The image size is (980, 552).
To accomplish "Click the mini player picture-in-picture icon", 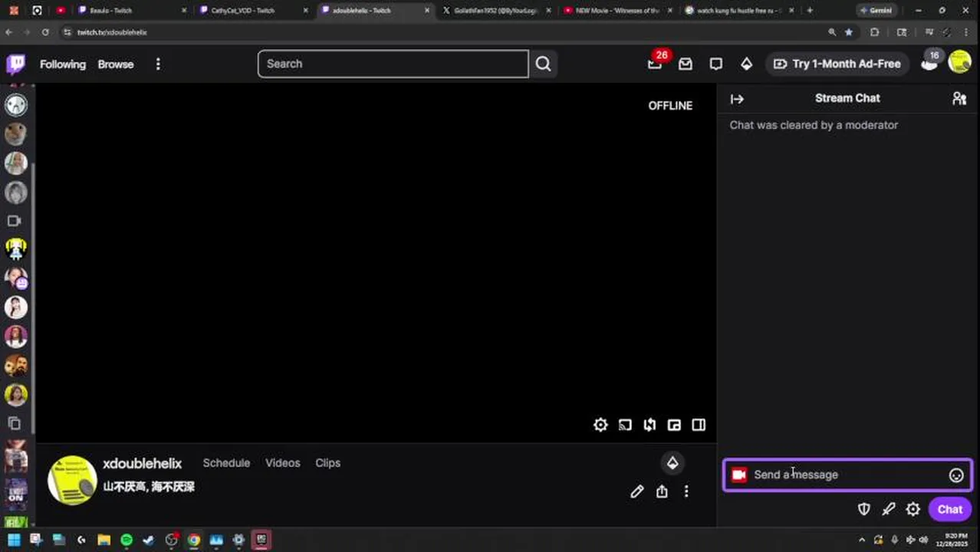I will click(x=674, y=425).
